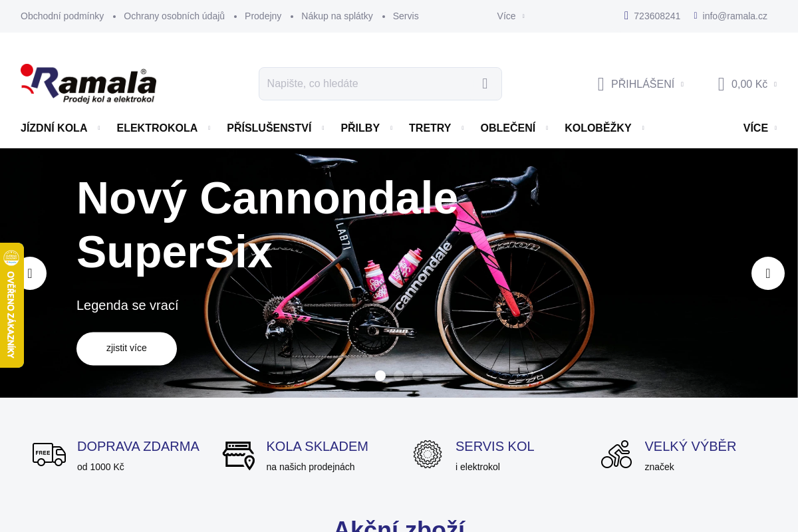Select the first carousel dot

[x=380, y=376]
